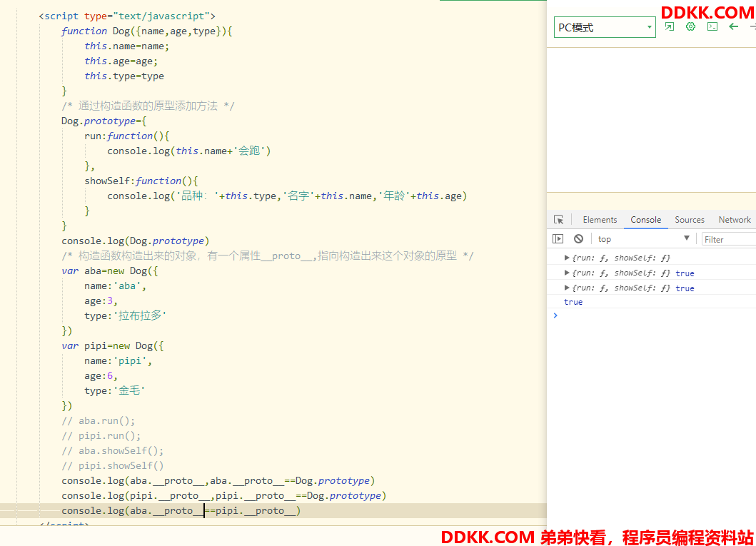This screenshot has width=756, height=546.
Task: Focus the console input prompt
Action: point(656,315)
